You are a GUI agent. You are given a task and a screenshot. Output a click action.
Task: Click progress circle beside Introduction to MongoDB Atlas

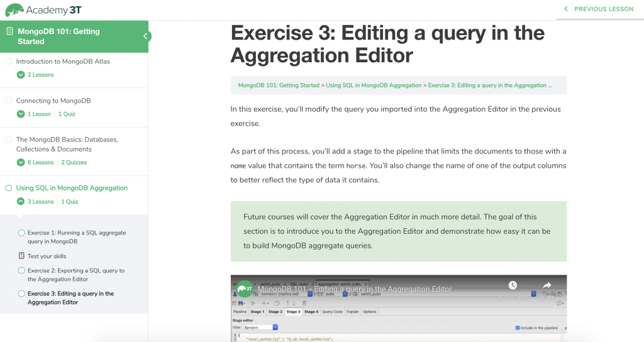[8, 61]
